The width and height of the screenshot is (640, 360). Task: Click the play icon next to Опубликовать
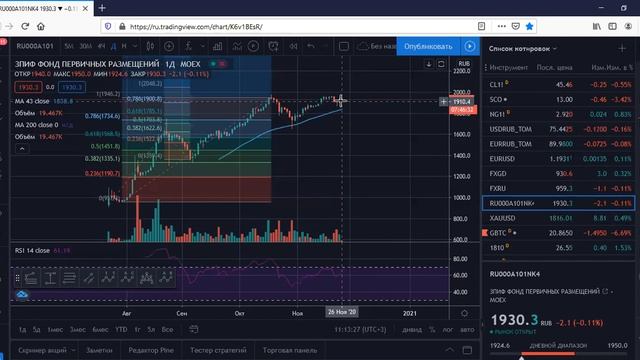470,46
